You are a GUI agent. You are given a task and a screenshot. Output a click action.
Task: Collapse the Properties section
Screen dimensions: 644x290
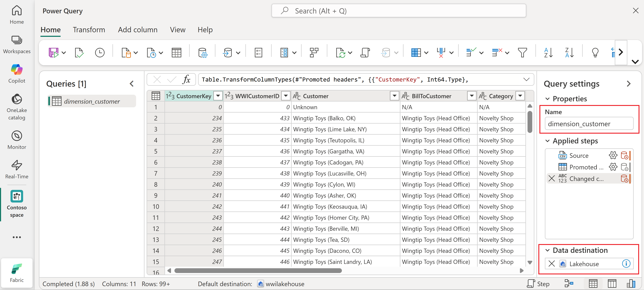coord(547,99)
